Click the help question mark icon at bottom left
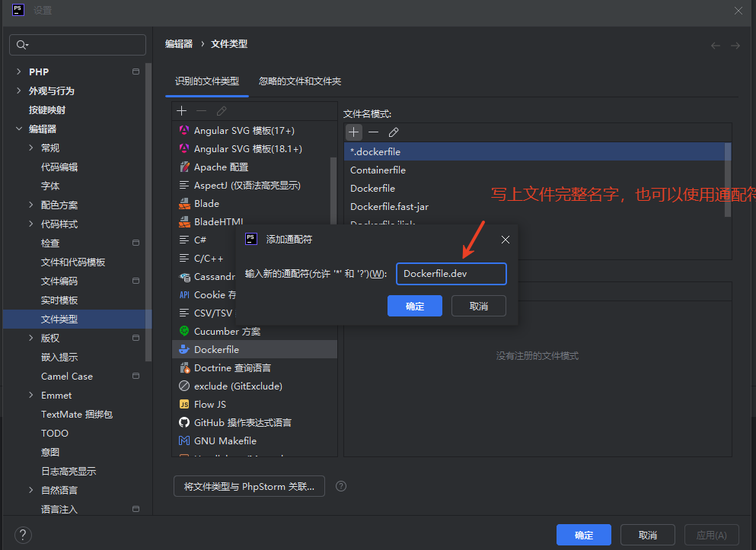 [23, 534]
